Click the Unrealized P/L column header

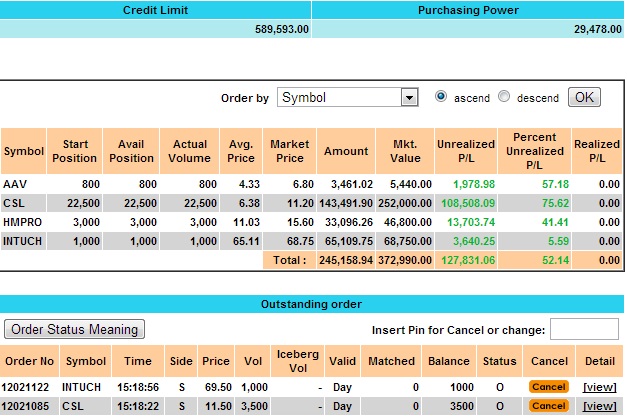[465, 151]
